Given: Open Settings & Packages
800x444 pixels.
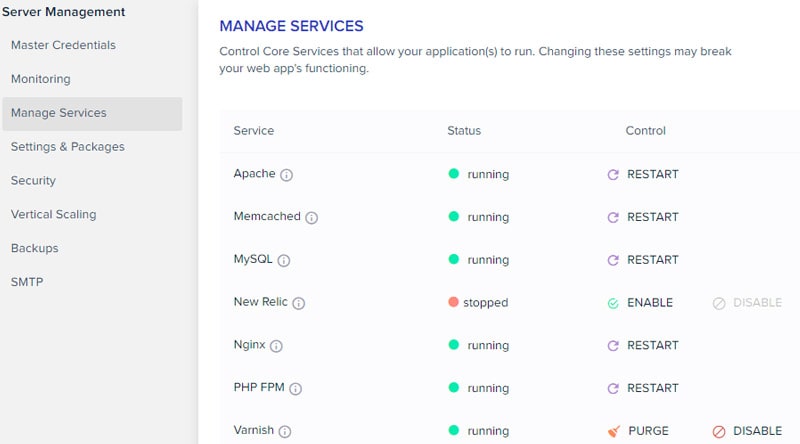Looking at the screenshot, I should (x=68, y=147).
